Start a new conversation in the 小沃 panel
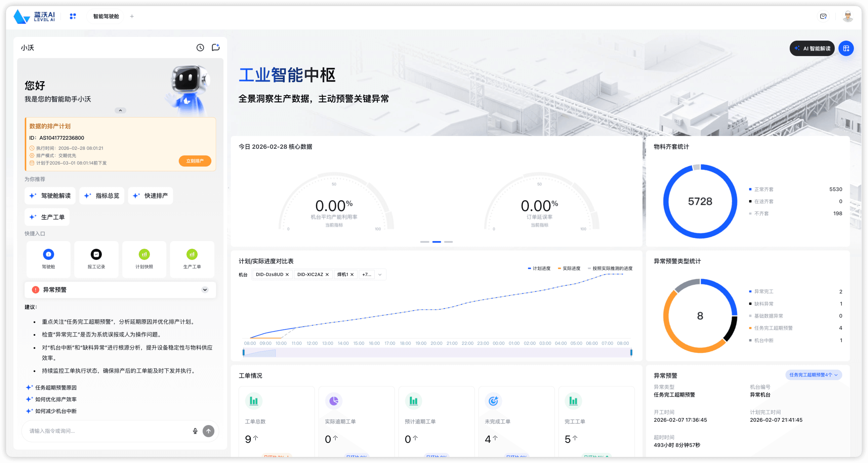The height and width of the screenshot is (463, 868). [x=215, y=47]
